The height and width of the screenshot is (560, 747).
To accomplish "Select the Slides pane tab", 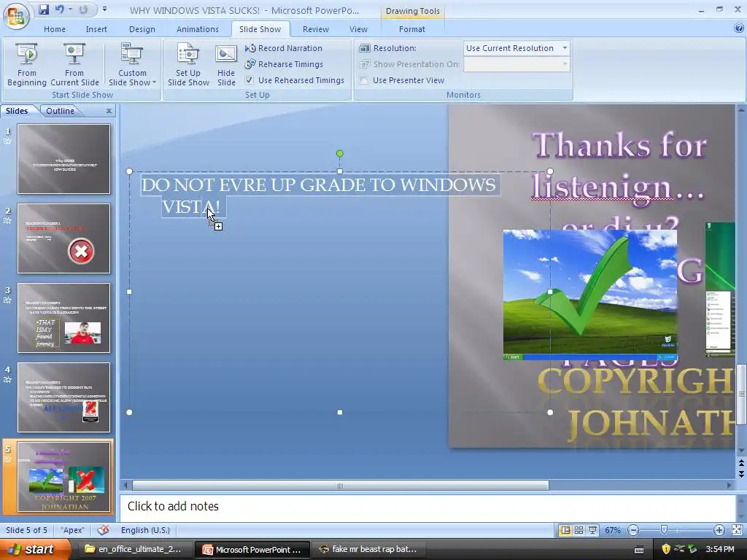I will [x=17, y=111].
